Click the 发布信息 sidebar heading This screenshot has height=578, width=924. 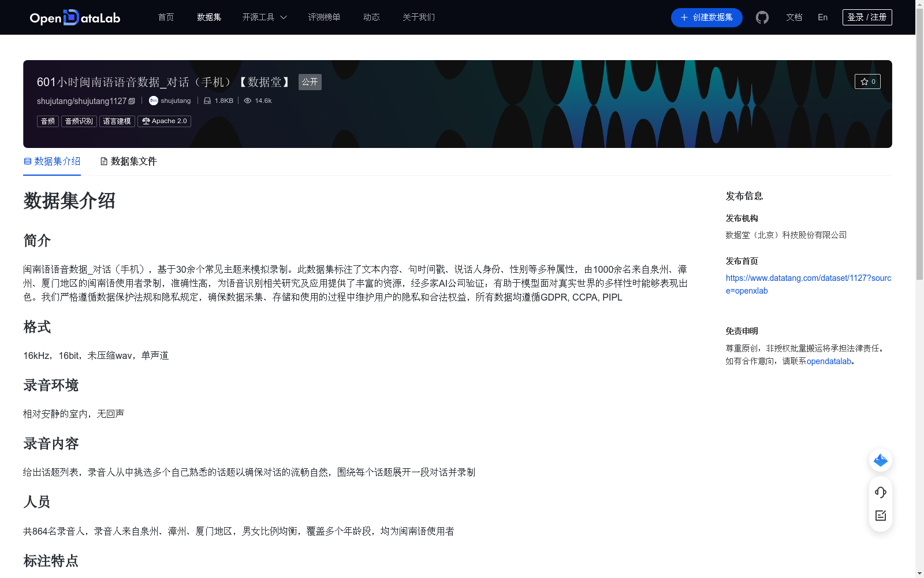click(x=744, y=197)
